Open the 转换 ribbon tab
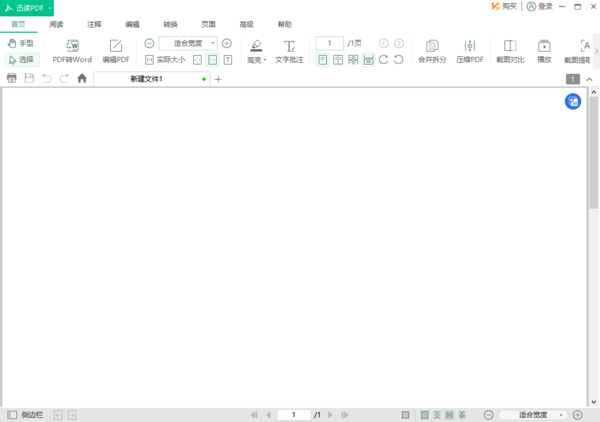Image resolution: width=600 pixels, height=422 pixels. pyautogui.click(x=171, y=23)
